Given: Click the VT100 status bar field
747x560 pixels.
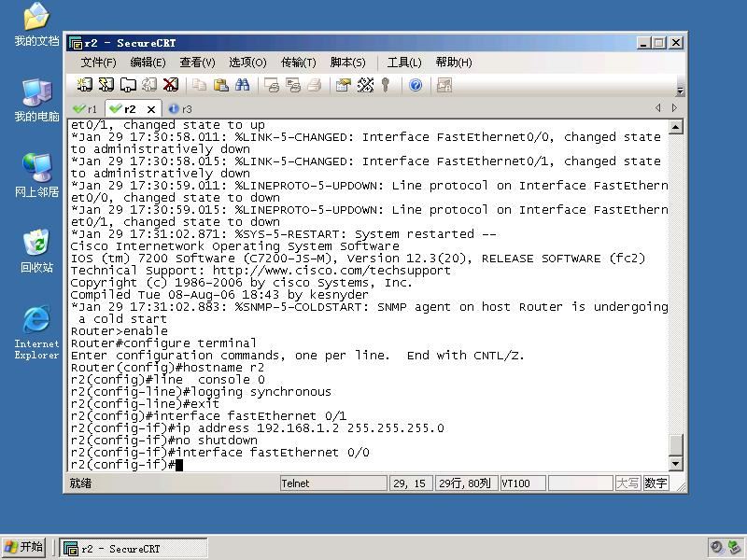Looking at the screenshot, I should coord(523,483).
